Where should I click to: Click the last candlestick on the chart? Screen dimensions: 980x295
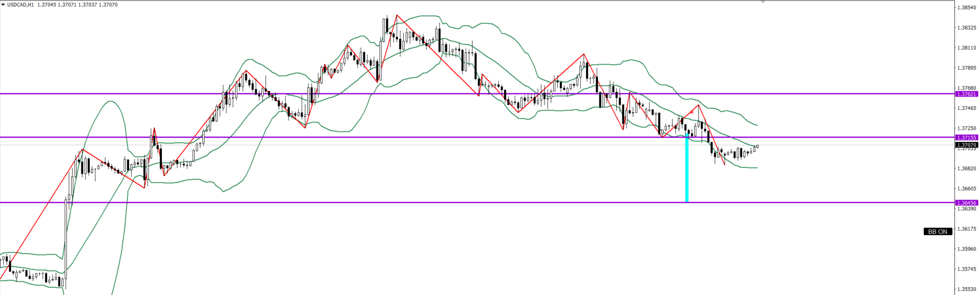757,147
